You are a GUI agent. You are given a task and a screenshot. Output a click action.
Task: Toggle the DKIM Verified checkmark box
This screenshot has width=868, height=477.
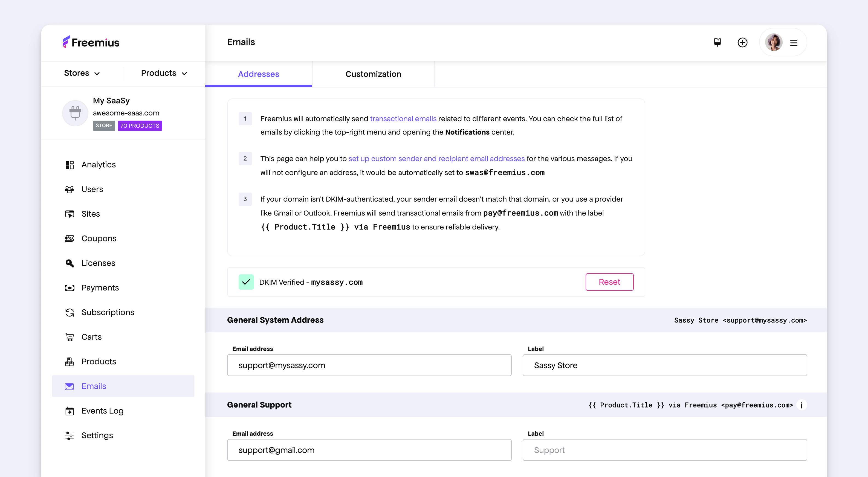coord(246,282)
